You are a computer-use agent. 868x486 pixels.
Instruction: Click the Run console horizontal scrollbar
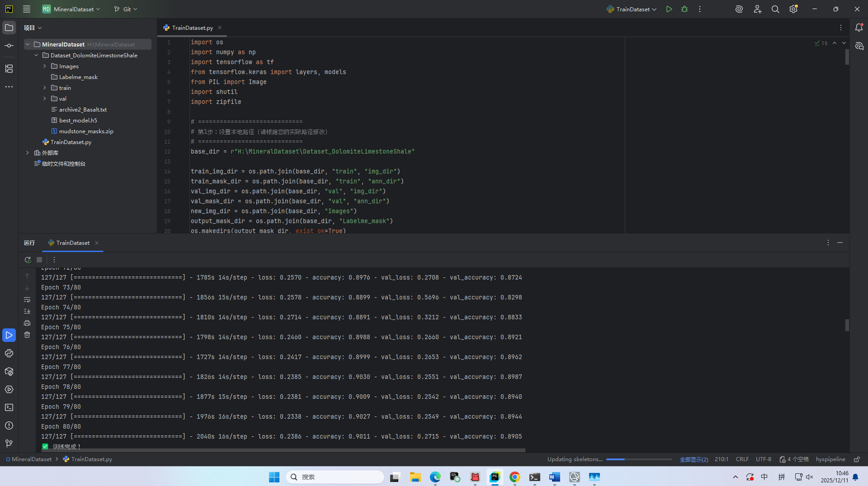(283, 450)
